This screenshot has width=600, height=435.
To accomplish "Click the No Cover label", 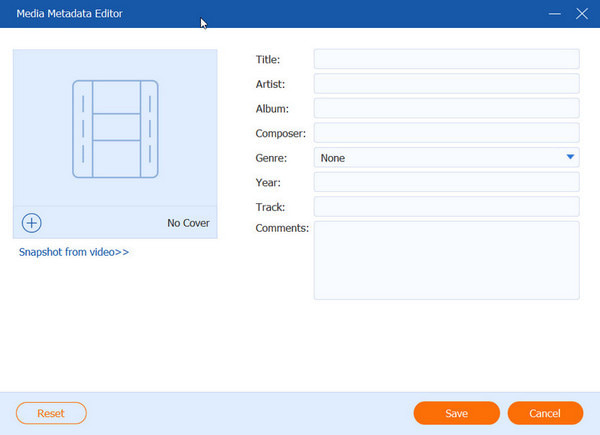I will point(188,223).
